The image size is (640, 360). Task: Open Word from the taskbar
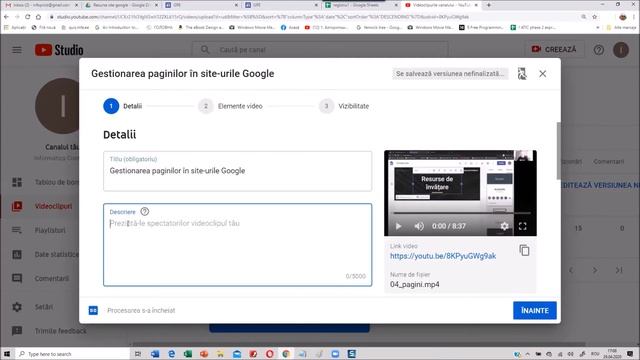(155, 354)
